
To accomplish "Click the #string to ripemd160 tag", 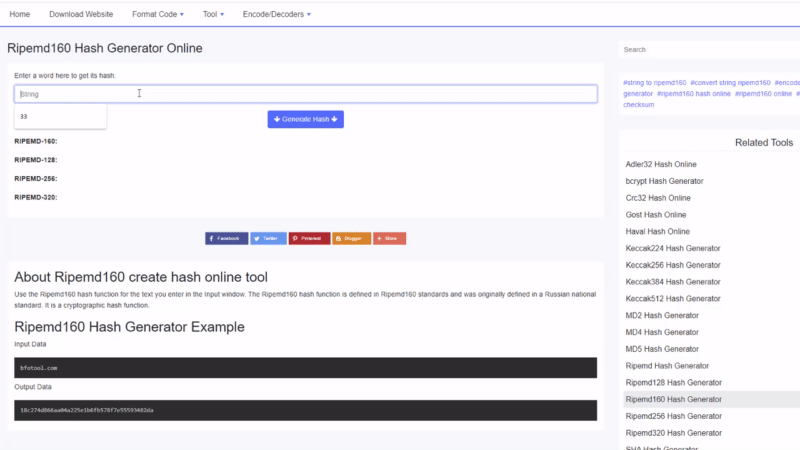I will (654, 82).
